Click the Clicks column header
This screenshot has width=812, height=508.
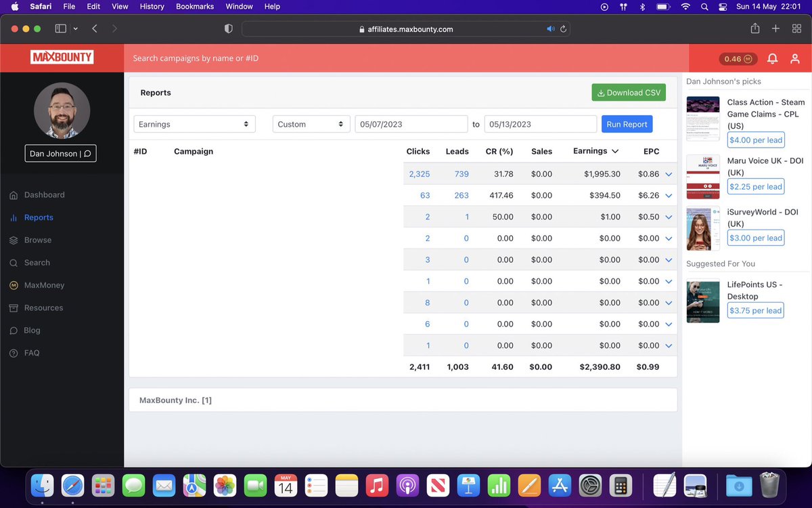418,152
